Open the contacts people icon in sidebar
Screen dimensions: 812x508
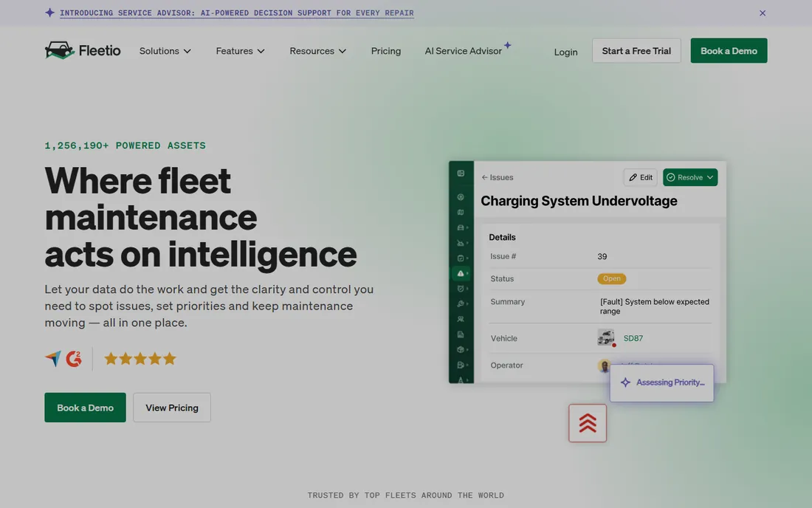461,319
